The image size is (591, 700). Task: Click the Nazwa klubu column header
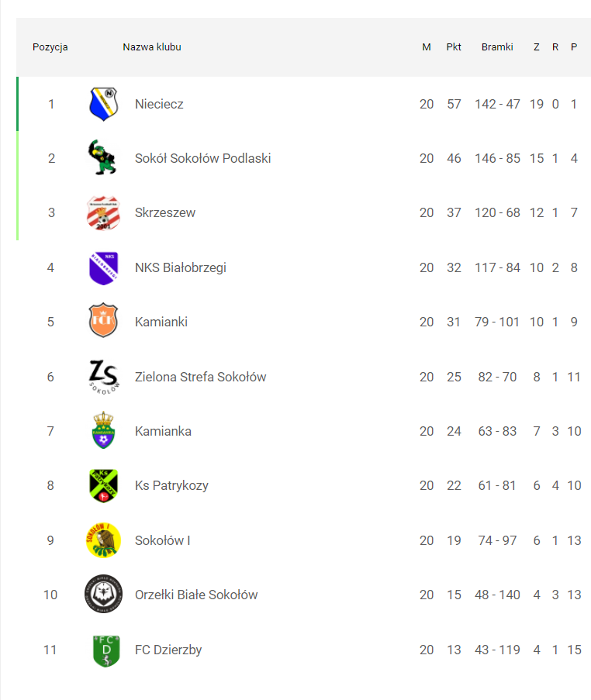(152, 47)
